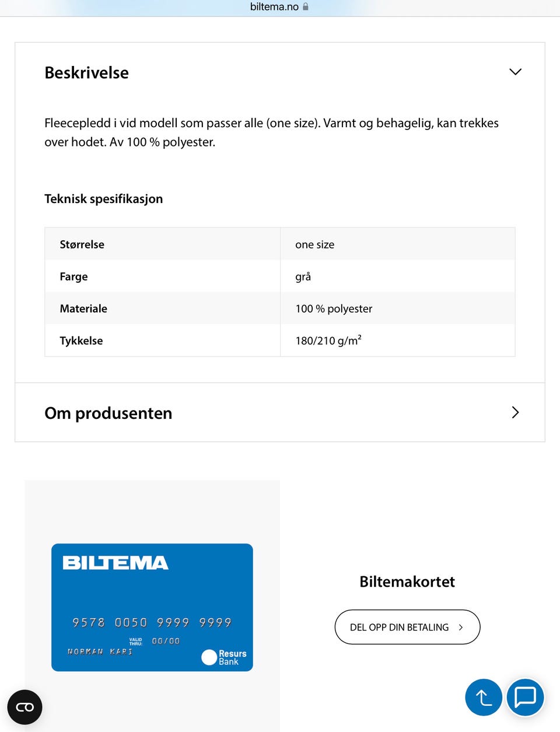Click the Tykkelse specification value
The height and width of the screenshot is (732, 560).
click(328, 340)
